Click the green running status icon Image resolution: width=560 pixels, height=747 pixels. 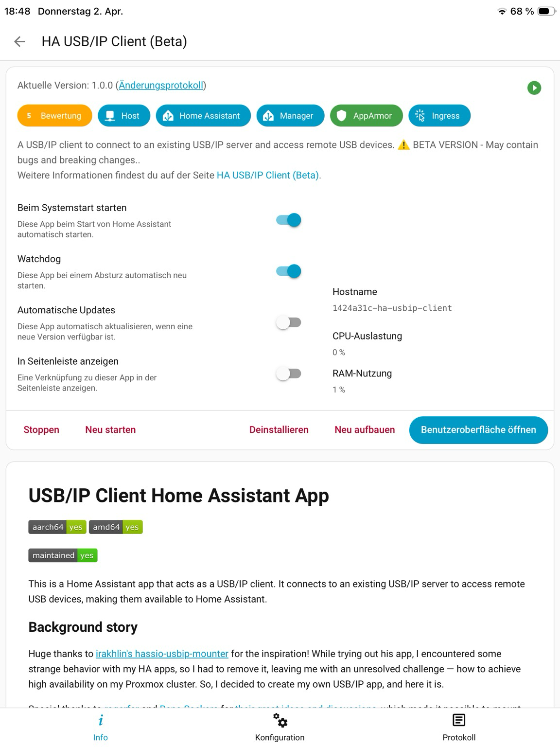click(x=534, y=88)
